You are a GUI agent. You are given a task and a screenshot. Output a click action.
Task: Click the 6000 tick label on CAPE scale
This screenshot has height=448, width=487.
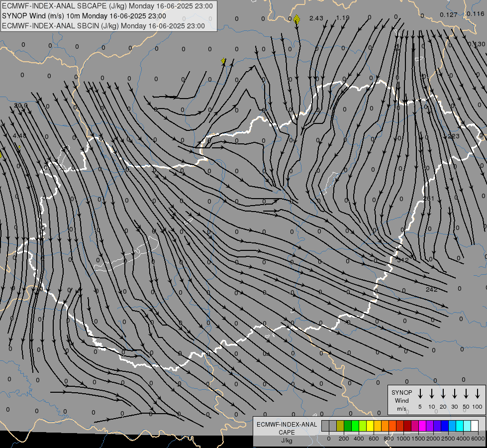point(478,439)
